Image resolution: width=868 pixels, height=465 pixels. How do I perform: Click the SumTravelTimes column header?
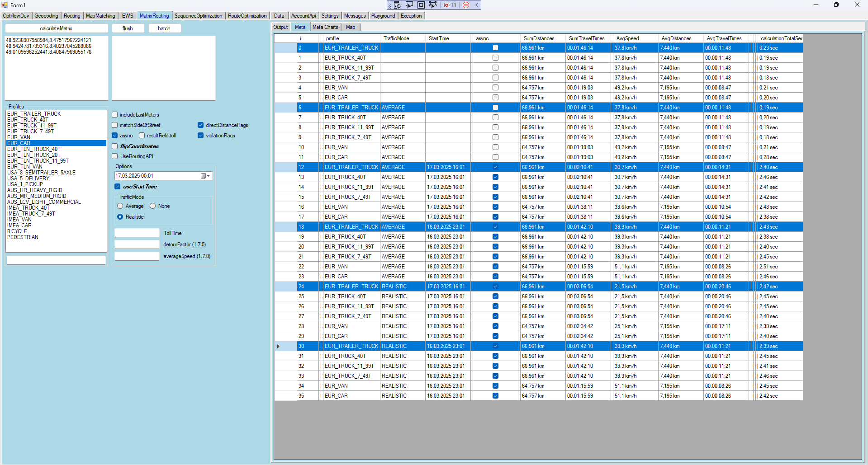(586, 38)
